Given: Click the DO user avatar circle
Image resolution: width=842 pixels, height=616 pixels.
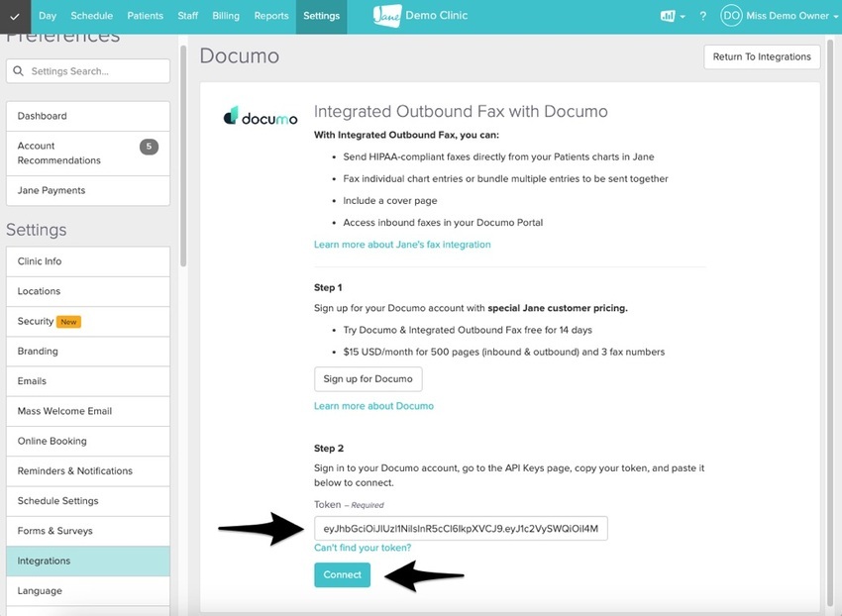Looking at the screenshot, I should 731,16.
